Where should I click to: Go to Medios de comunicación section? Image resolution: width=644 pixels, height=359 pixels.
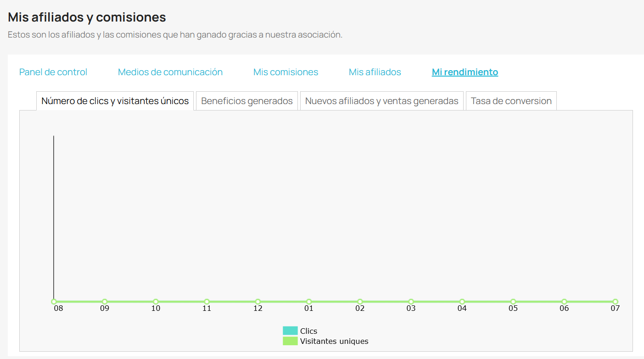(x=170, y=72)
